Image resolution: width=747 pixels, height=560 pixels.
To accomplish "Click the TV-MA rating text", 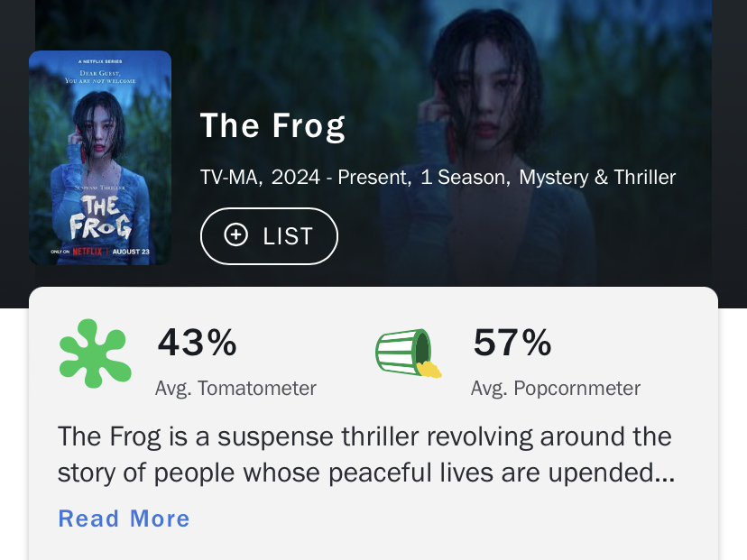I will coord(231,178).
